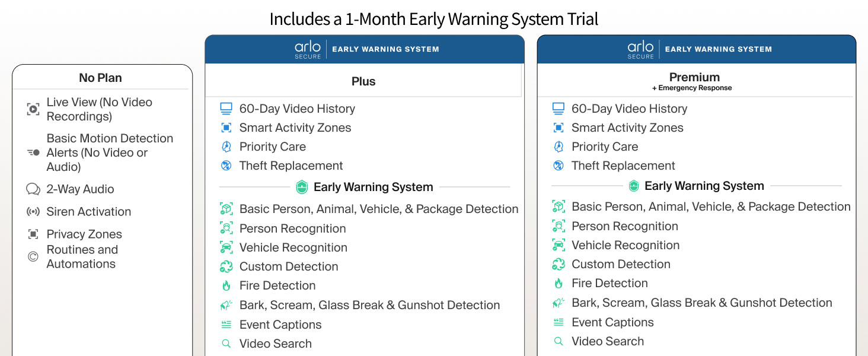This screenshot has height=356, width=868.
Task: Click Plus plan 'Theft Replacement' text
Action: [x=291, y=166]
